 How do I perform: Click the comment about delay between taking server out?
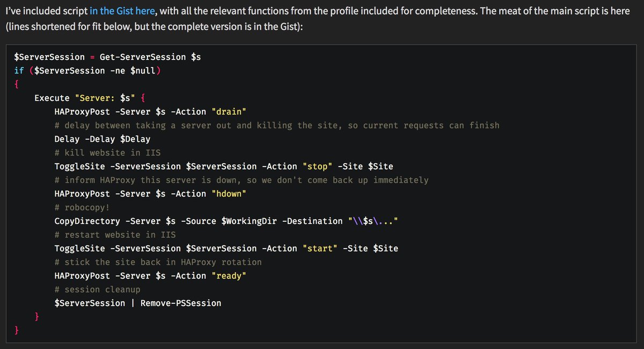(277, 125)
